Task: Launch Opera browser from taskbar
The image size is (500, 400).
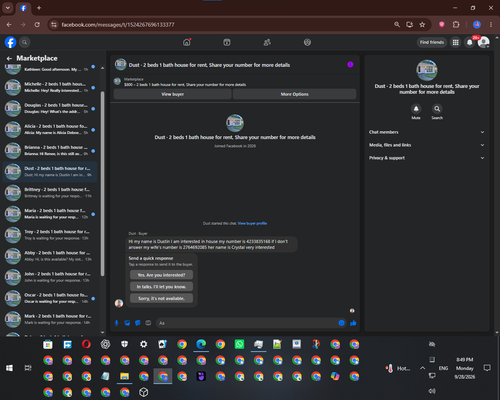Action: 86,344
